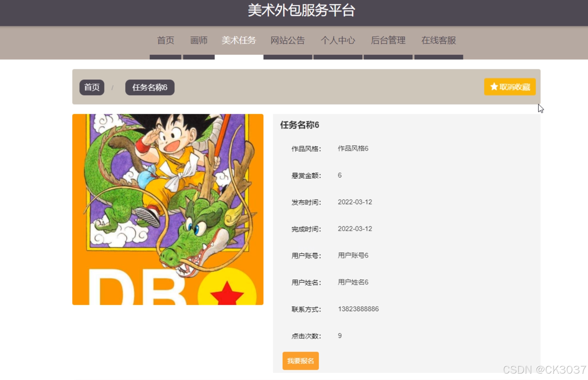This screenshot has width=588, height=380.
Task: Open the 首页 menu item
Action: pos(165,41)
